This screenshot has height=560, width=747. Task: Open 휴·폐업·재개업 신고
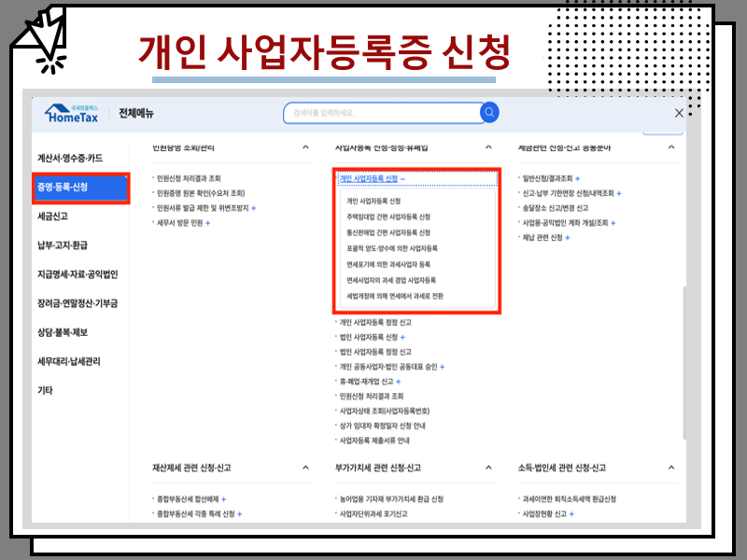click(366, 382)
